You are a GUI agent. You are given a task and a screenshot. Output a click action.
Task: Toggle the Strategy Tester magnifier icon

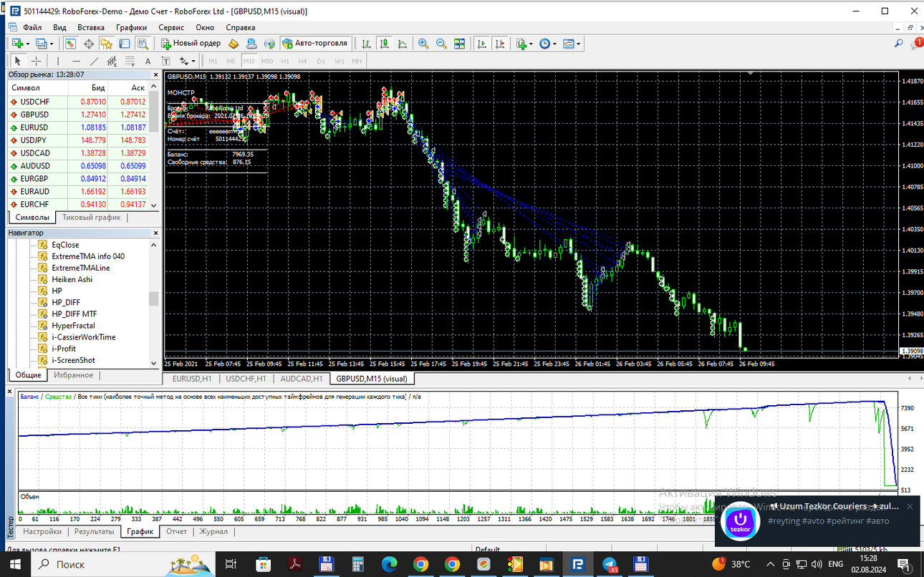pyautogui.click(x=143, y=44)
